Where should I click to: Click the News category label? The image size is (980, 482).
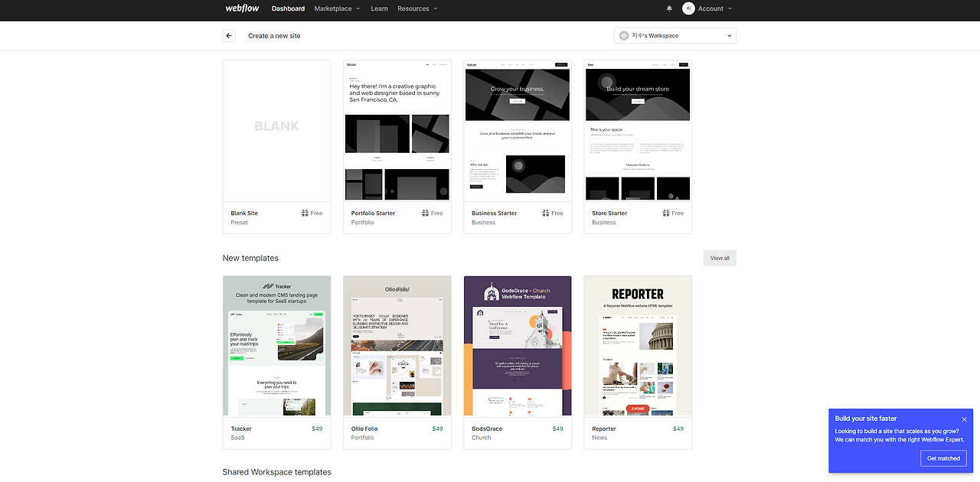(599, 438)
